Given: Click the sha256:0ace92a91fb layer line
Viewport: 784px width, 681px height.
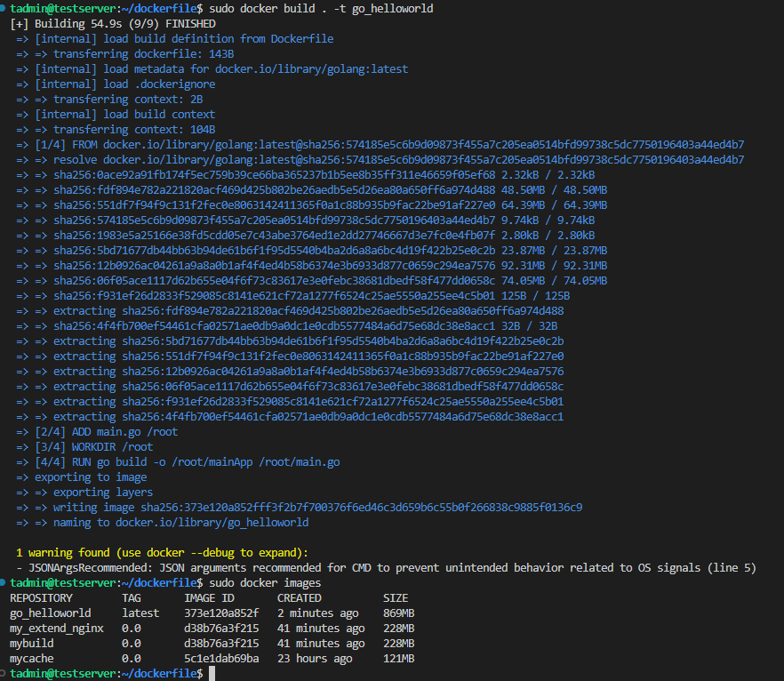Looking at the screenshot, I should [306, 175].
